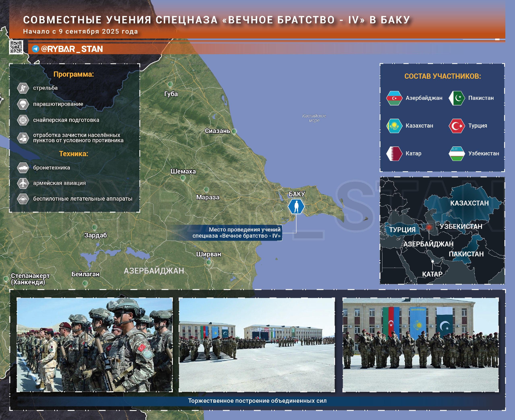Click 'беспилотные летательные аппараты' text

(83, 199)
